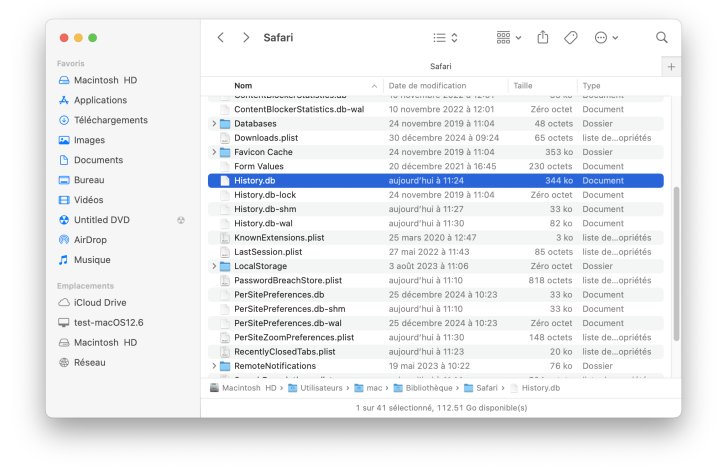Select the PerSiteZoomPreferences.plist file
Image resolution: width=720 pixels, height=474 pixels.
[x=436, y=337]
